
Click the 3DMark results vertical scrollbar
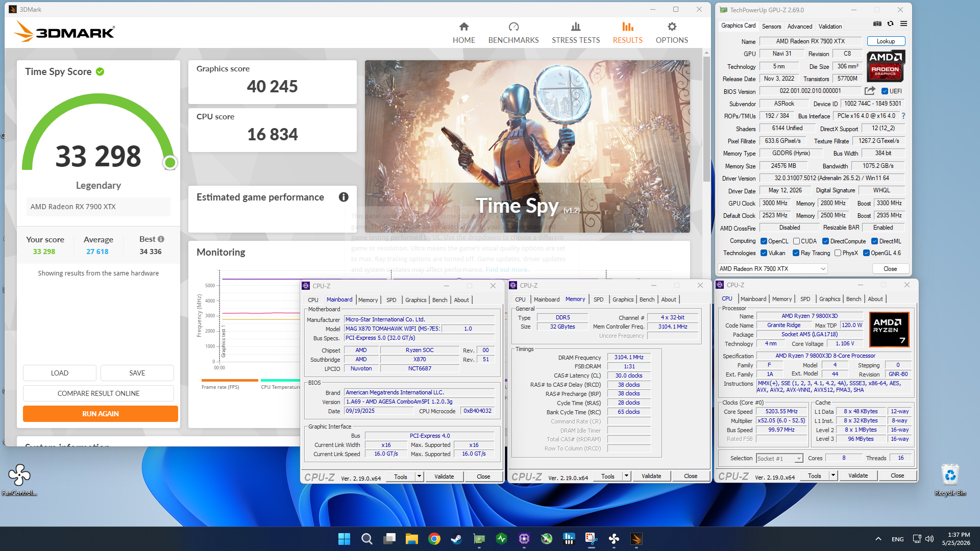point(706,118)
